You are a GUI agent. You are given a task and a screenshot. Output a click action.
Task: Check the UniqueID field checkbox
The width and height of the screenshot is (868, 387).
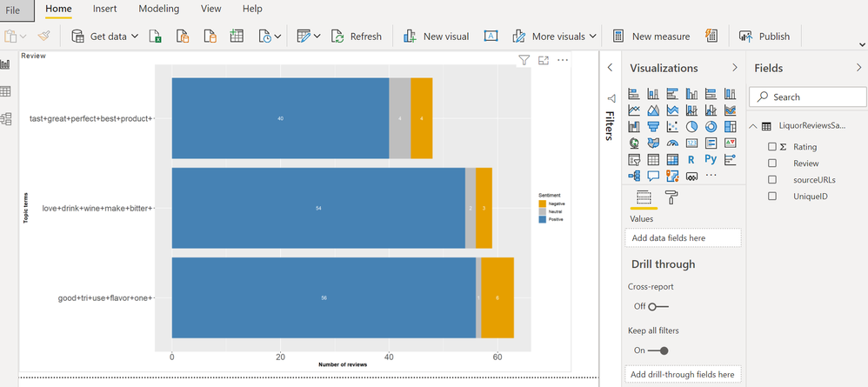tap(772, 196)
